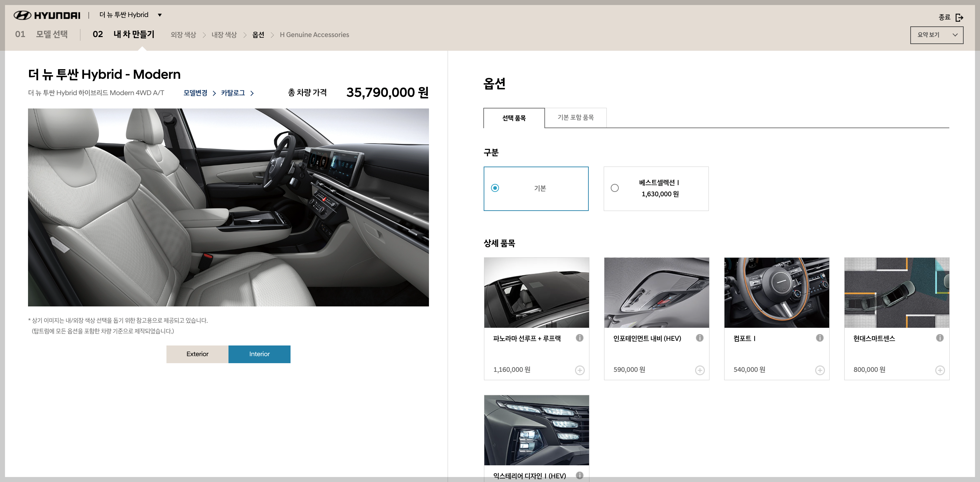Go to 외장 색상 step
The width and height of the screenshot is (980, 482).
tap(183, 35)
